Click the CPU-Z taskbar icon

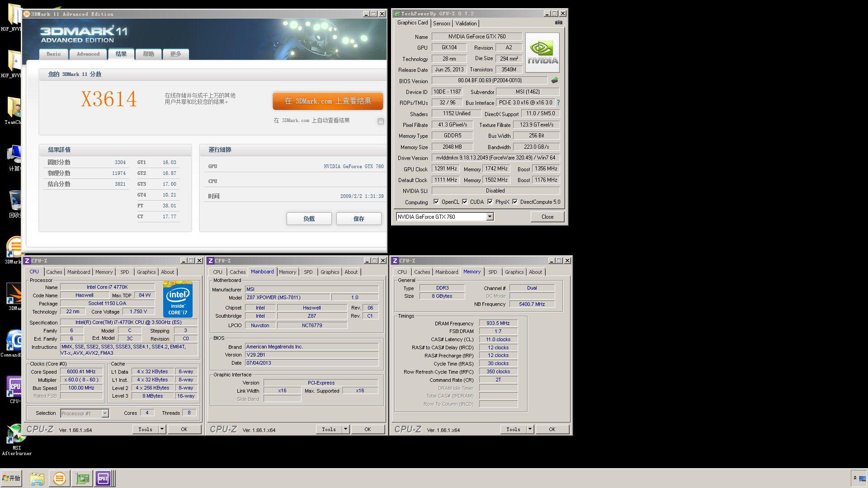pyautogui.click(x=103, y=479)
